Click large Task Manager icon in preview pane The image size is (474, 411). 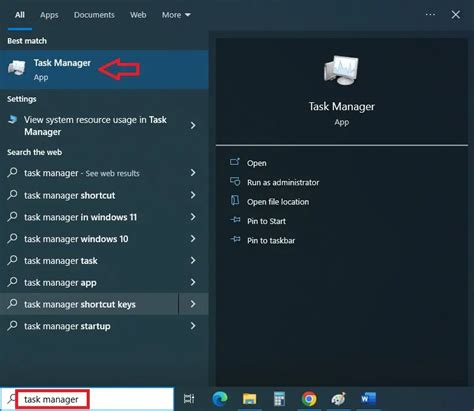click(341, 70)
